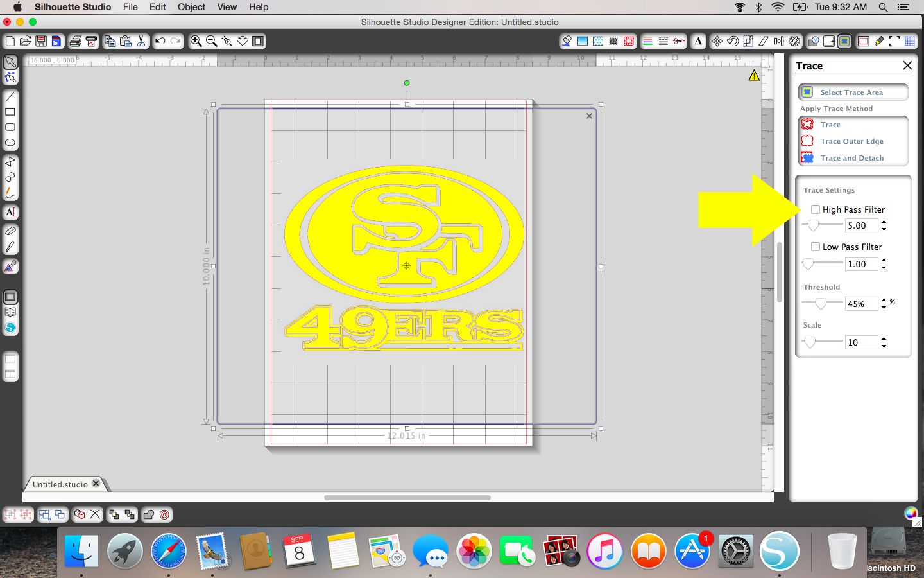Zoom in using the magnifier plus icon
The height and width of the screenshot is (578, 924).
pyautogui.click(x=196, y=41)
